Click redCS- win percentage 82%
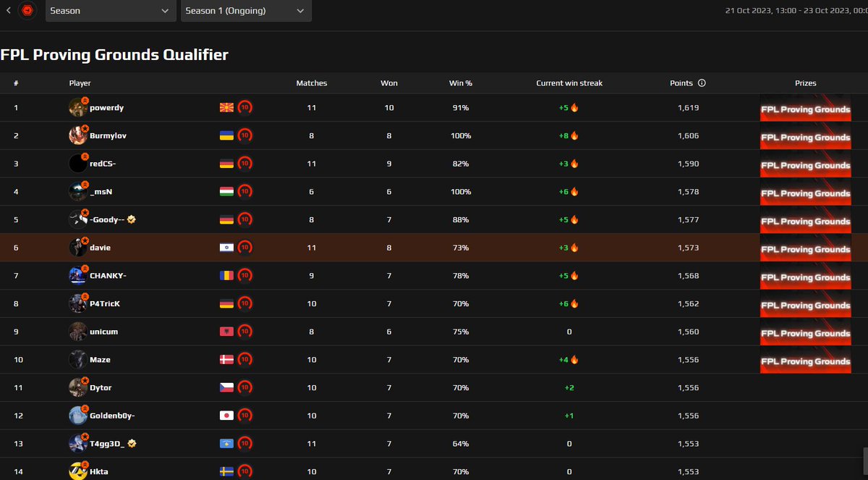The width and height of the screenshot is (868, 480). (461, 164)
